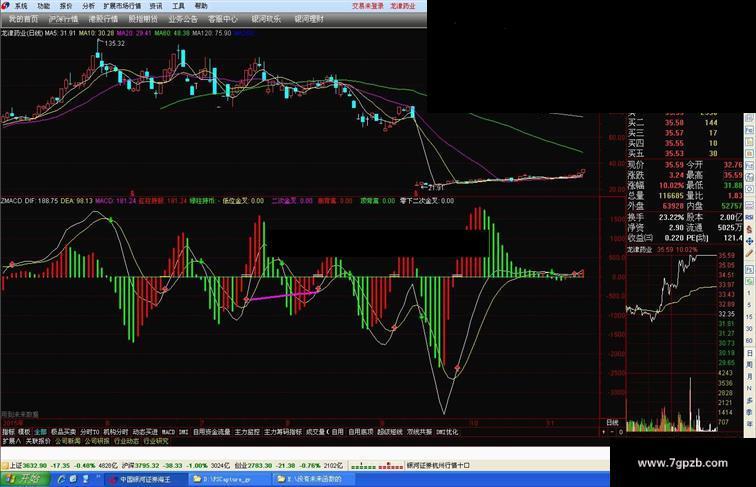Switch to daily 日 period

pyautogui.click(x=749, y=353)
